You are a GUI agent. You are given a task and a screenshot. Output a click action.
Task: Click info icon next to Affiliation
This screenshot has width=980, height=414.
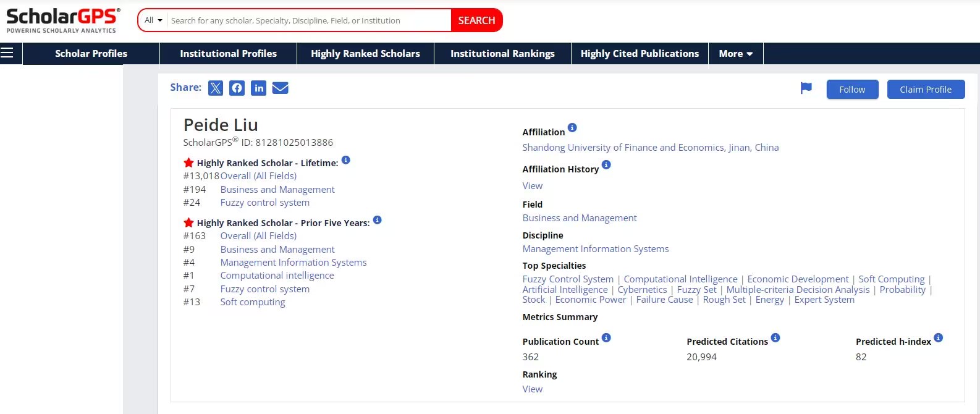572,128
